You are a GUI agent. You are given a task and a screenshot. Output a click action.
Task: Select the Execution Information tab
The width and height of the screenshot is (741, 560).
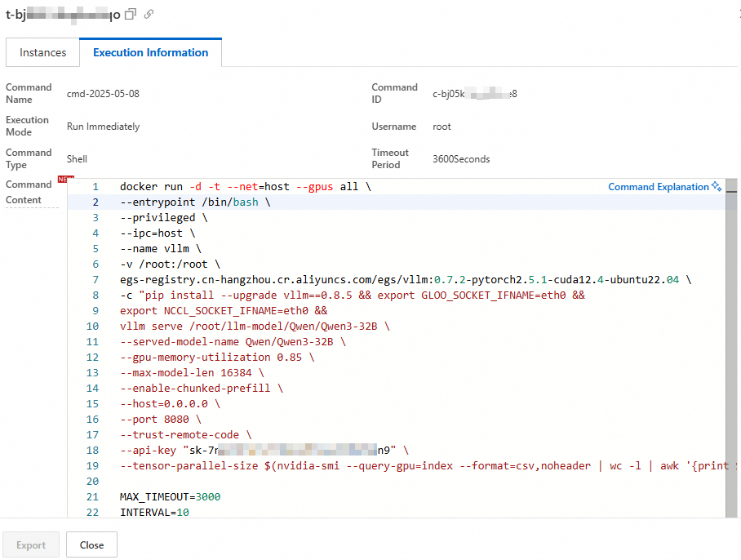(x=150, y=52)
